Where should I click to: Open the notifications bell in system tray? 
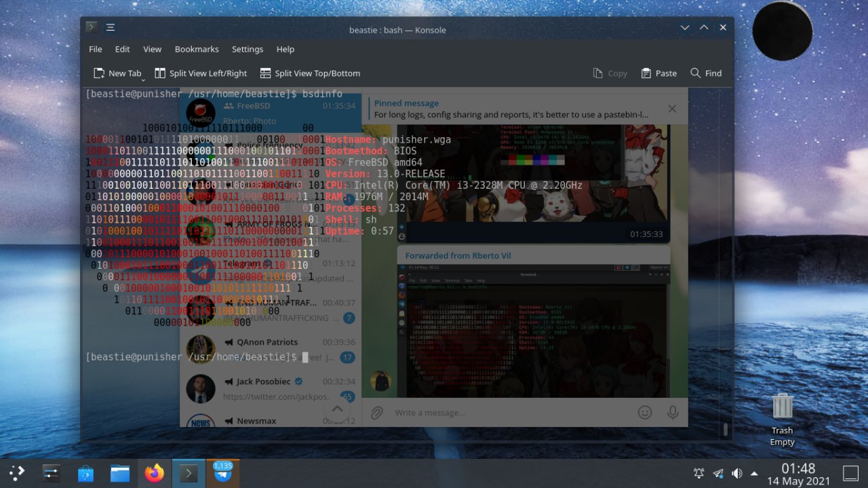click(x=698, y=473)
